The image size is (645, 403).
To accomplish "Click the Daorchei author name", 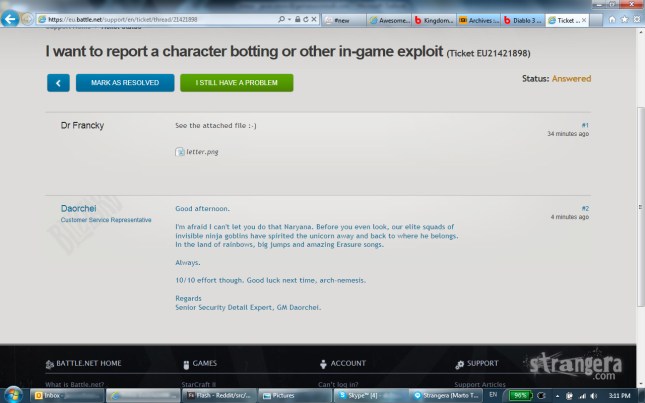I will [x=80, y=208].
